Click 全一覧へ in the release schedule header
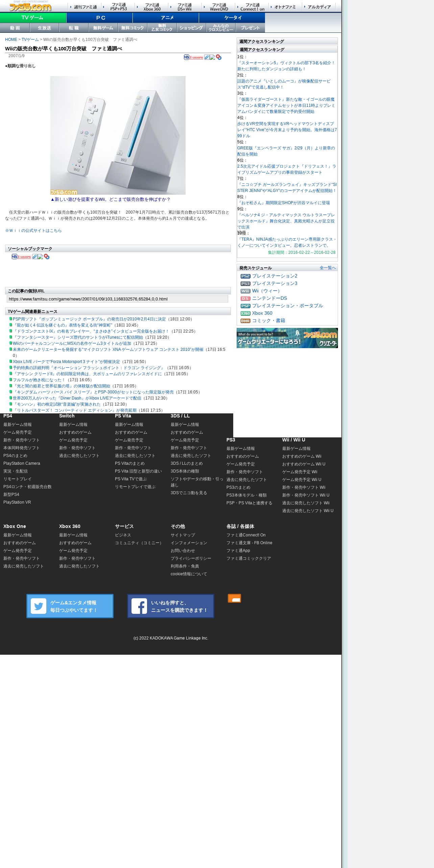434x868 pixels. pos(328,268)
